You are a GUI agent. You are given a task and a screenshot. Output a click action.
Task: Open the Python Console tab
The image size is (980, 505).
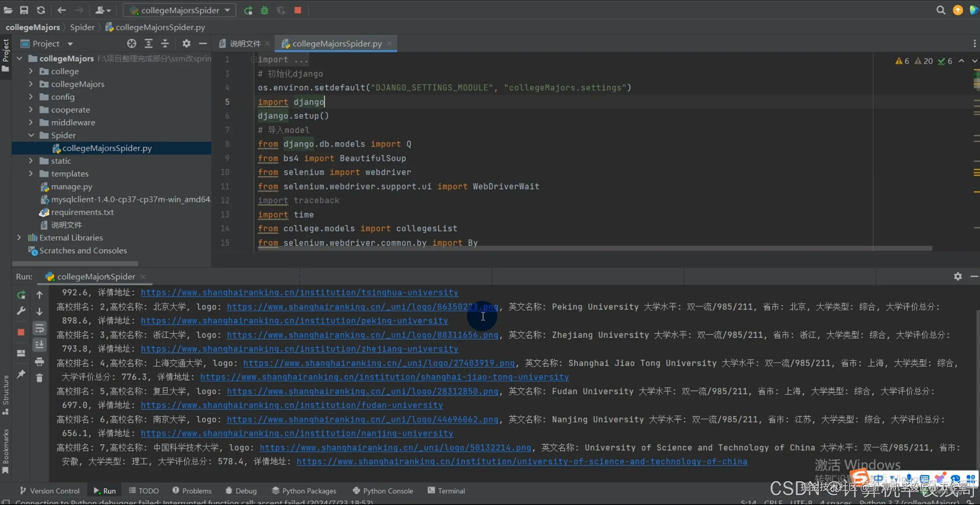point(383,490)
